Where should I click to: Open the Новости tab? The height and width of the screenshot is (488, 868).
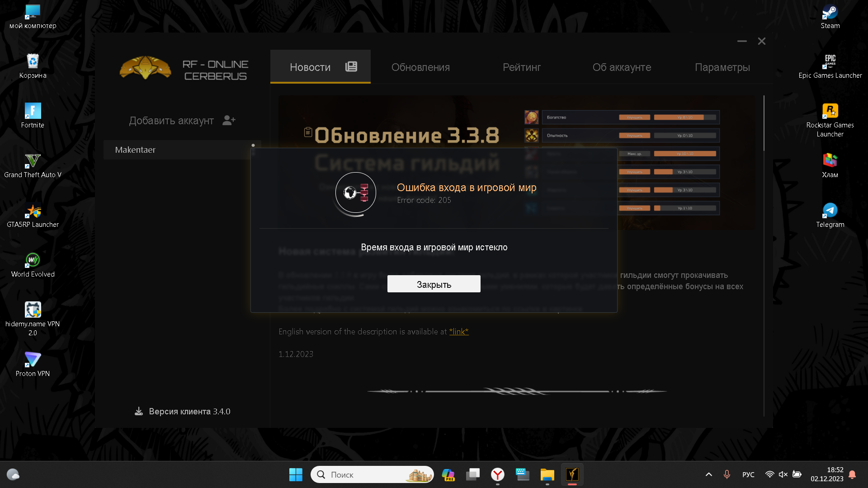click(321, 67)
